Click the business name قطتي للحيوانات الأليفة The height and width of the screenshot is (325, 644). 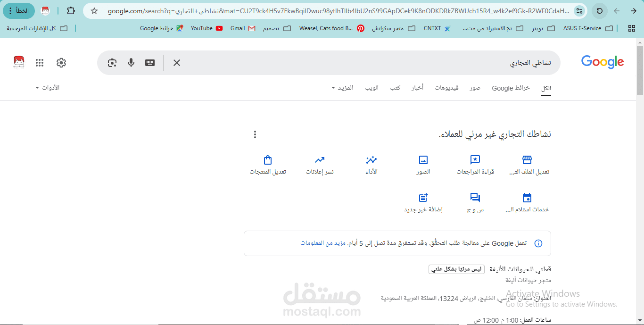coord(520,269)
